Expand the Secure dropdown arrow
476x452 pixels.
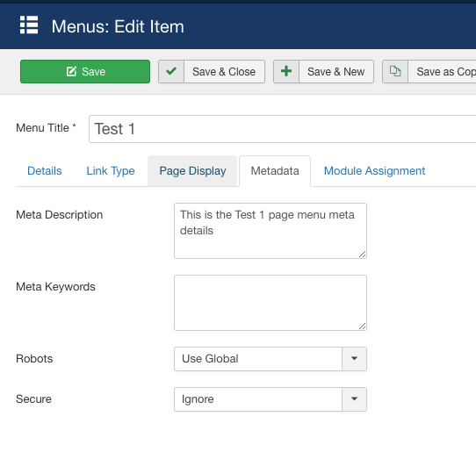pyautogui.click(x=354, y=399)
